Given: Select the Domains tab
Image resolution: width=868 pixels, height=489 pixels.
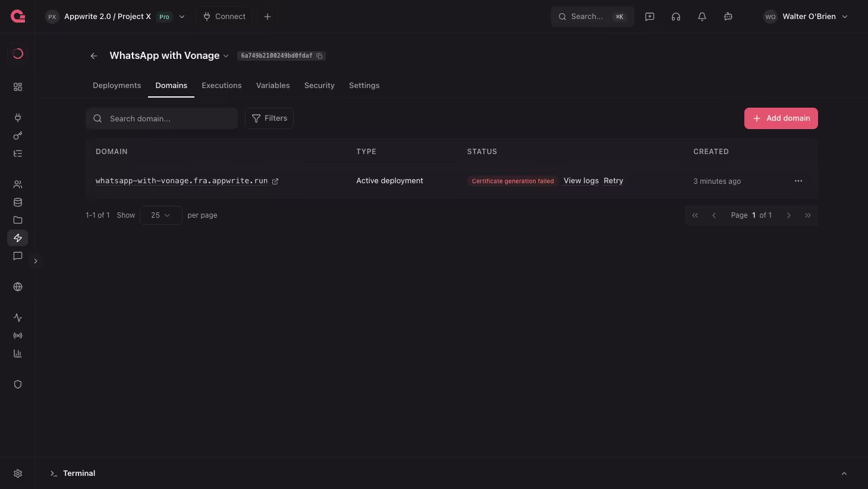Looking at the screenshot, I should [171, 86].
